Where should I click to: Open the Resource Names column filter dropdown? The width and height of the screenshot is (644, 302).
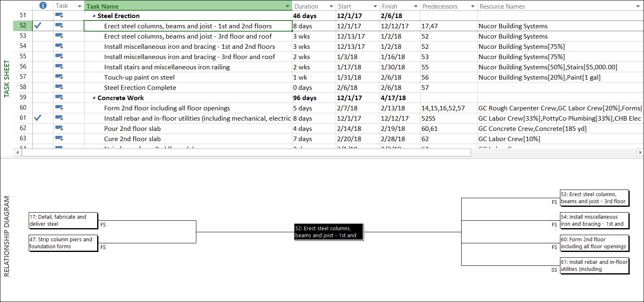pyautogui.click(x=638, y=6)
